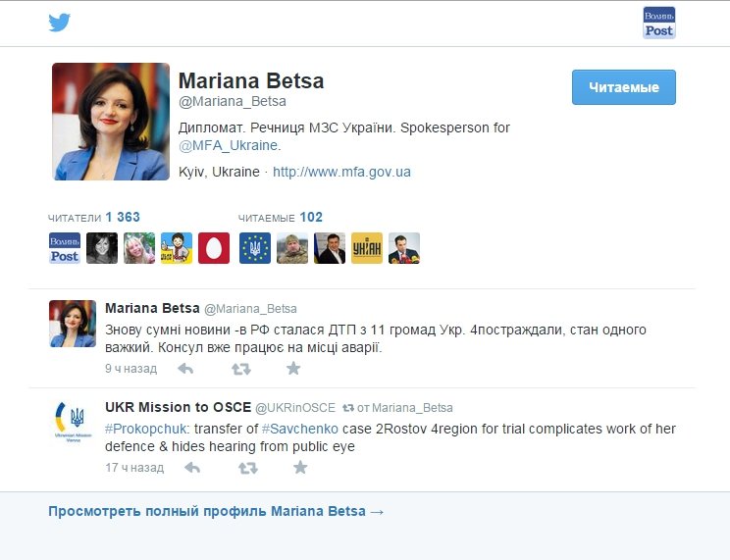Reply to the UKR Mission to OSCE tweet
The image size is (730, 560).
click(192, 468)
